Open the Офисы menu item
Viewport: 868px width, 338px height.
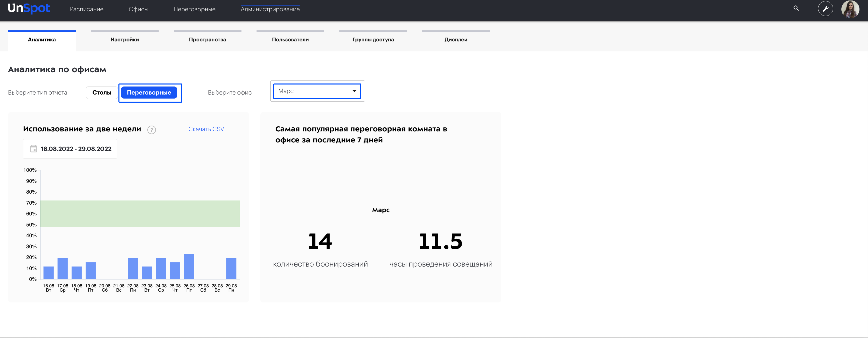[138, 9]
